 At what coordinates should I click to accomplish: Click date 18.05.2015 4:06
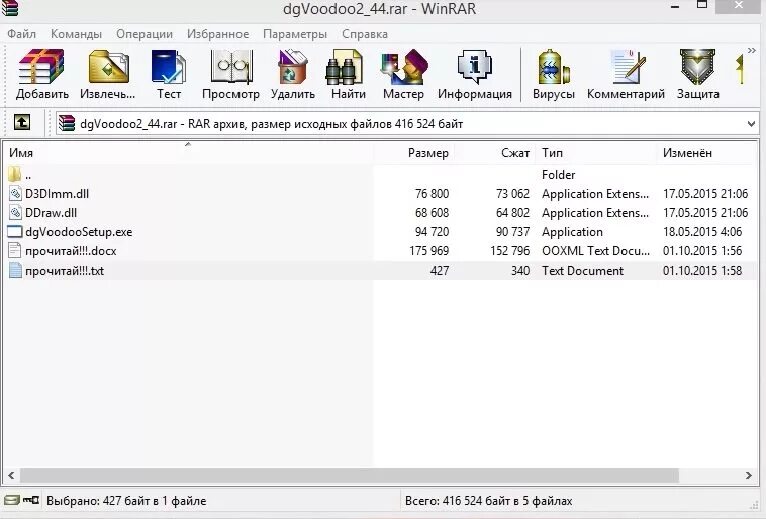pyautogui.click(x=702, y=232)
